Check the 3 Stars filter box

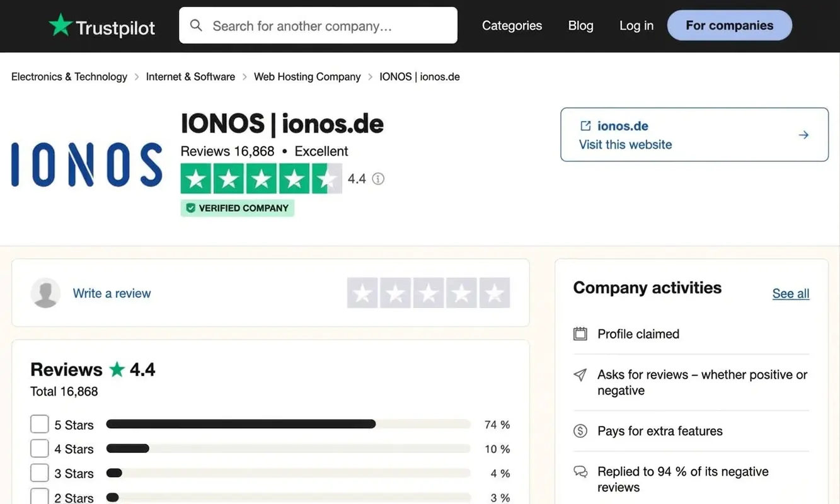tap(39, 472)
